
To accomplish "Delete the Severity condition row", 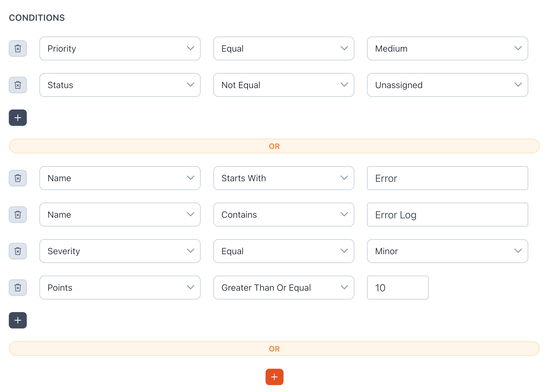I will (18, 251).
